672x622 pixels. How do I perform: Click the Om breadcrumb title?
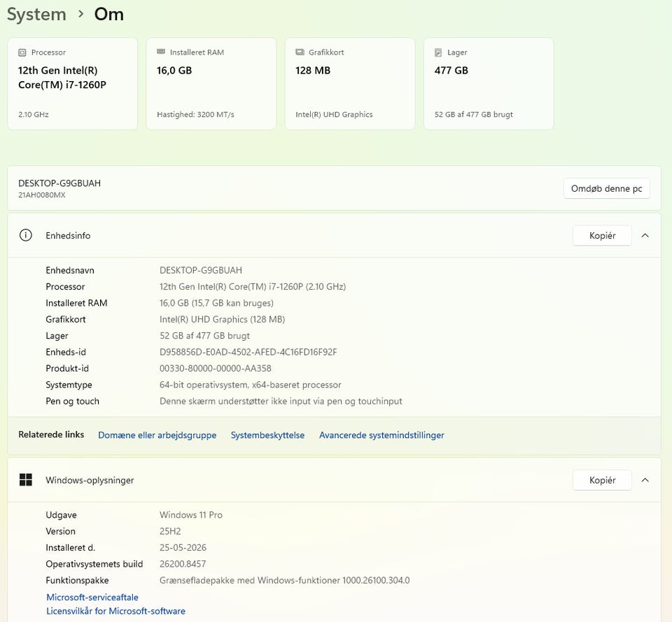pyautogui.click(x=109, y=14)
